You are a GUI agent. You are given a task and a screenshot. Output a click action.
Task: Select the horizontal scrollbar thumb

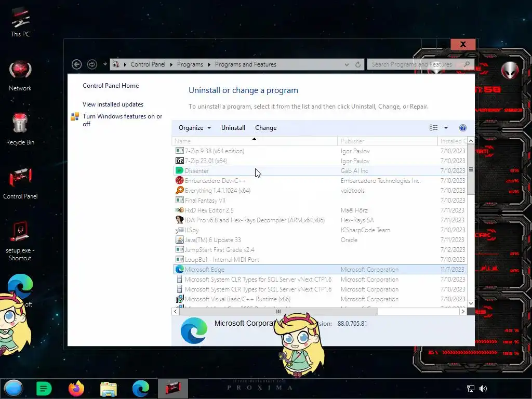[x=278, y=312]
